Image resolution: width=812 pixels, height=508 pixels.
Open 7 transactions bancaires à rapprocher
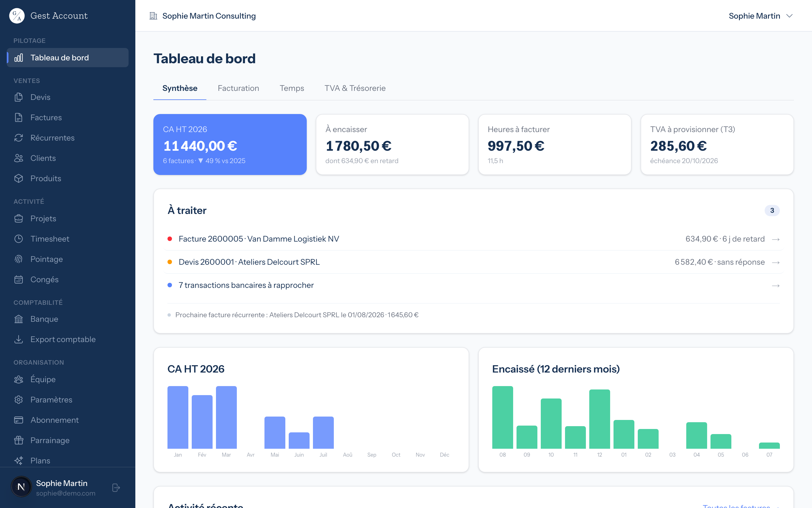pos(473,285)
